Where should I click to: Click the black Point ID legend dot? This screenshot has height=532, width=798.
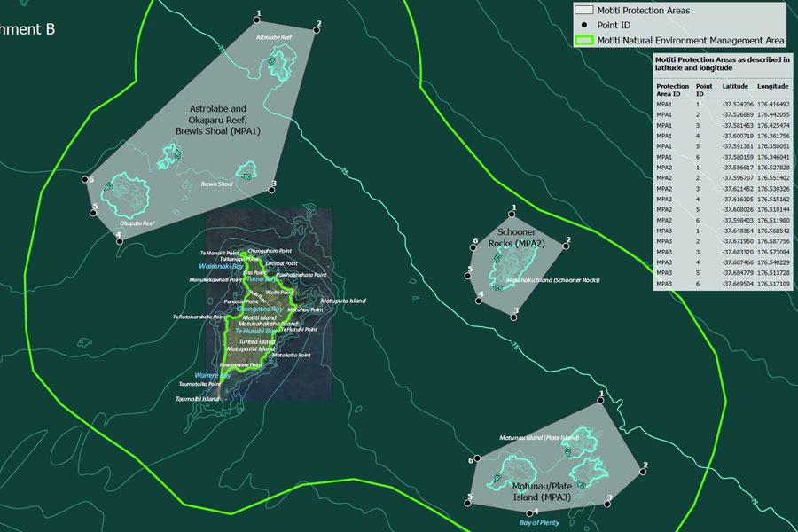pyautogui.click(x=583, y=26)
